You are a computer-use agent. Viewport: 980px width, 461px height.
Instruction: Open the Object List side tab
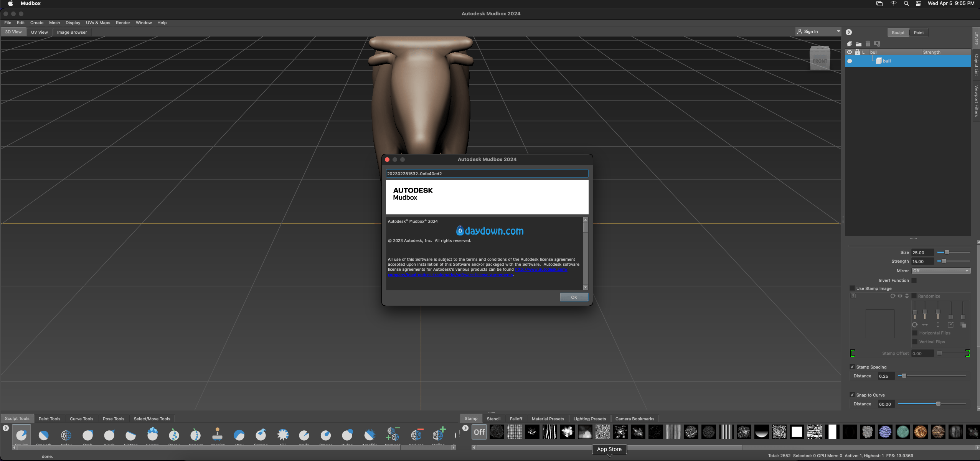977,65
